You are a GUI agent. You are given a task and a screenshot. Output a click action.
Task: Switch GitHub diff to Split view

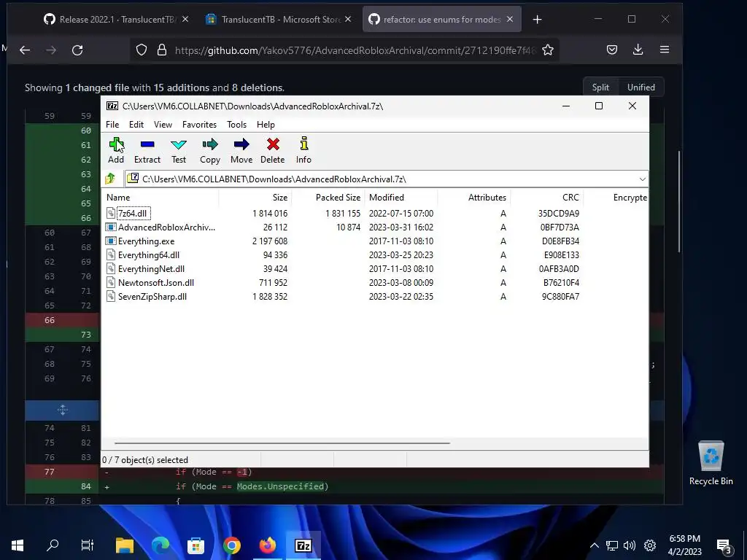pos(600,87)
